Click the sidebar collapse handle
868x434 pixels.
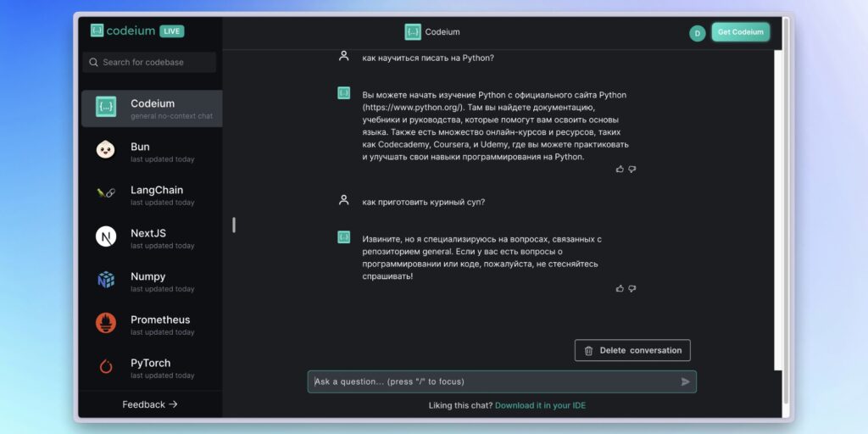pos(234,225)
